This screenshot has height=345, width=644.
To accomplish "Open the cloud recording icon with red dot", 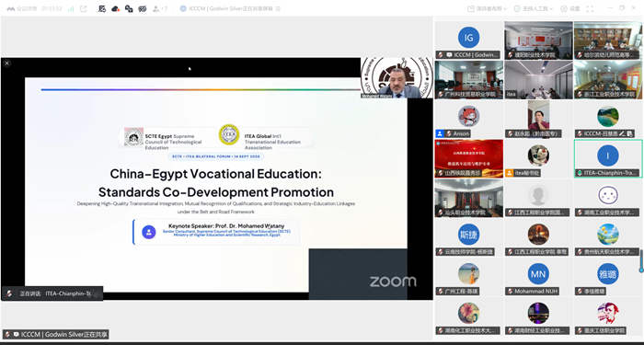I will click(x=115, y=8).
